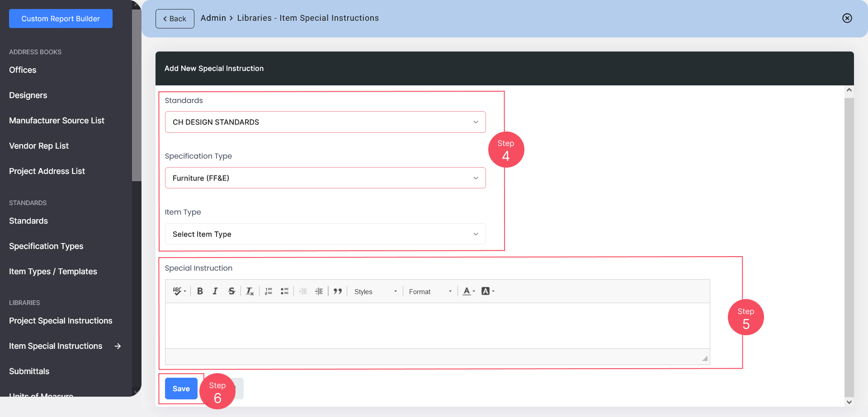Click the form scrollbar down arrow
The width and height of the screenshot is (868, 417).
click(x=849, y=402)
